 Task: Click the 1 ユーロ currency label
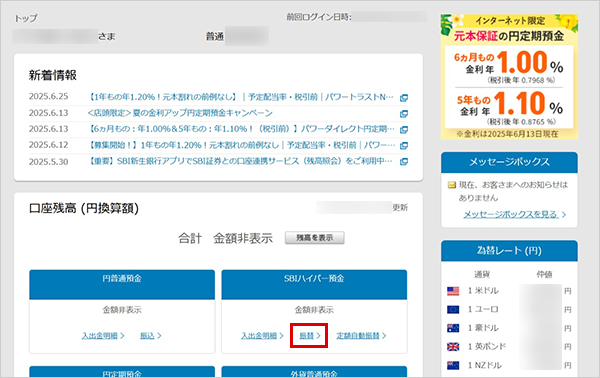[483, 309]
